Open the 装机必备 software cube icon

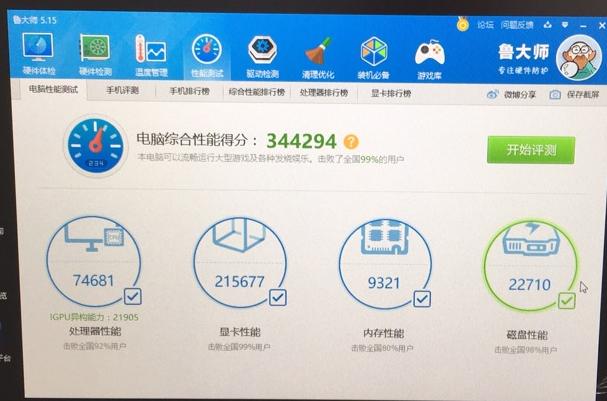(x=374, y=58)
